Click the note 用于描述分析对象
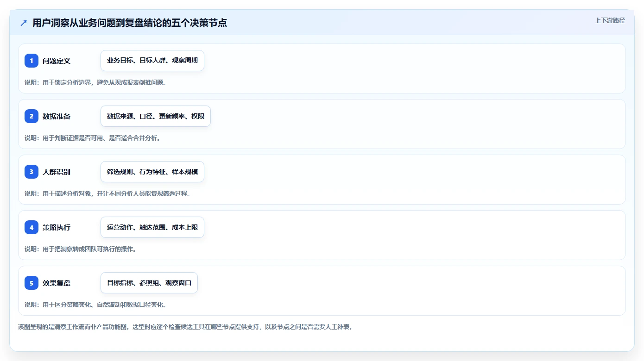The height and width of the screenshot is (361, 644). coord(107,193)
